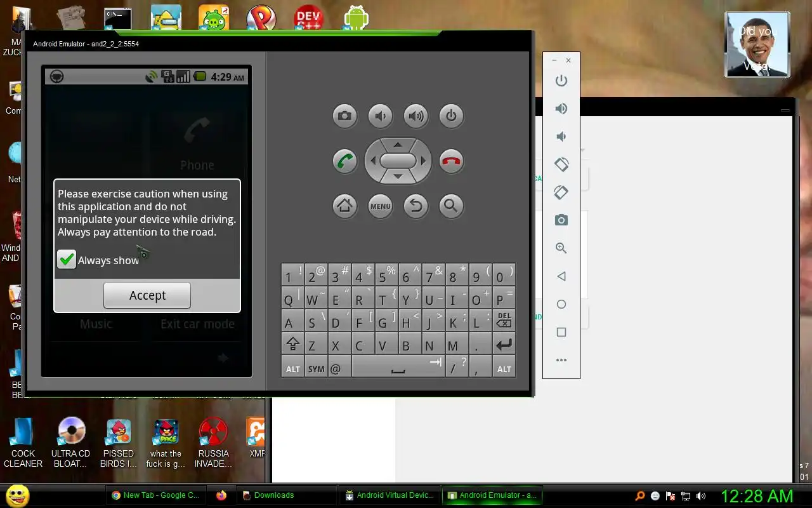The width and height of the screenshot is (812, 508).
Task: Click the Firefox taskbar icon
Action: click(x=221, y=495)
